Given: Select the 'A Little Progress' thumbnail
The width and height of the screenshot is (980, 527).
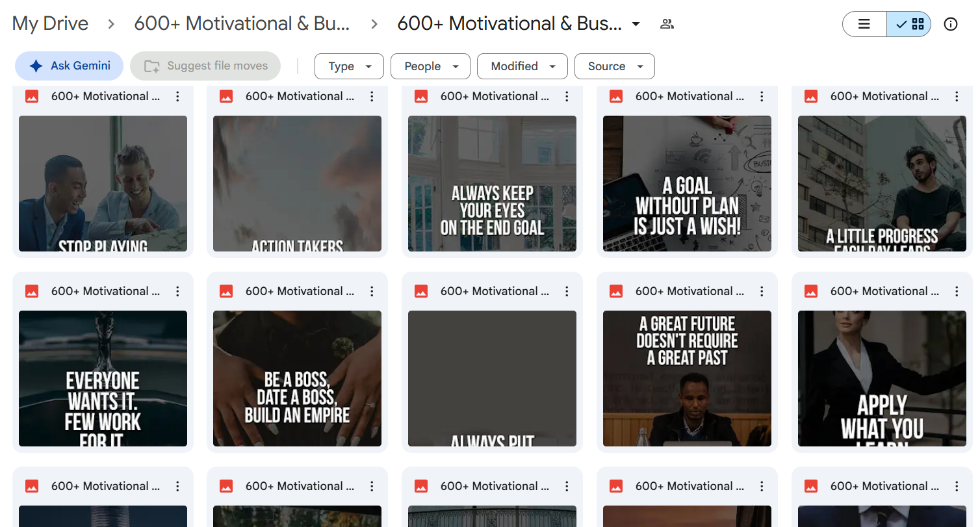Looking at the screenshot, I should (882, 184).
